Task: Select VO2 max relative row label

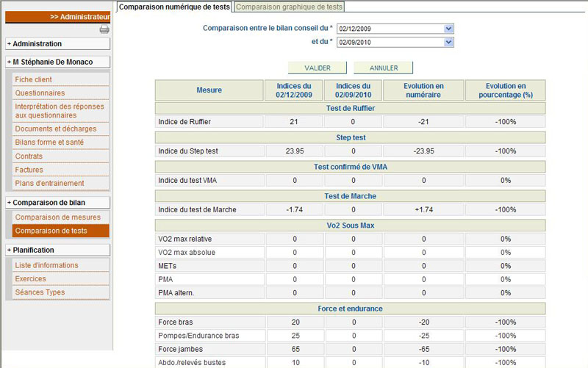Action: click(x=185, y=239)
